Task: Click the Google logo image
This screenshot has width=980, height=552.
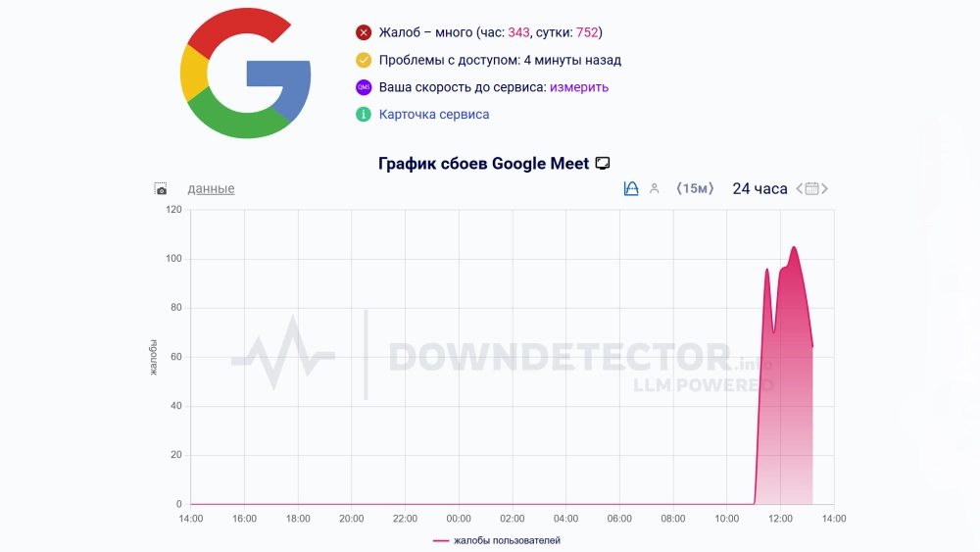Action: 246,74
